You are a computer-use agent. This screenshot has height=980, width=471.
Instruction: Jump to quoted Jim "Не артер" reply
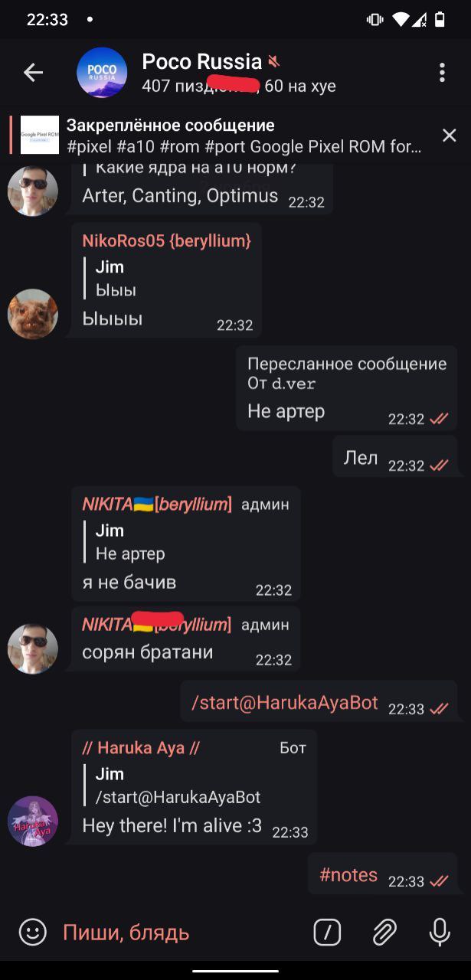click(x=130, y=541)
